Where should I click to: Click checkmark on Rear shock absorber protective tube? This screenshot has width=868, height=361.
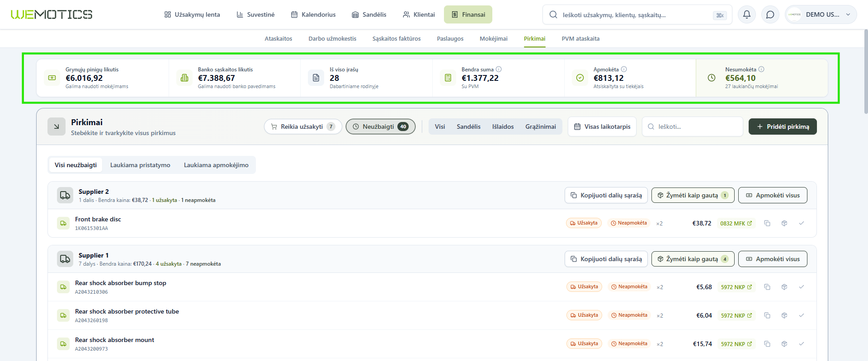click(x=802, y=315)
